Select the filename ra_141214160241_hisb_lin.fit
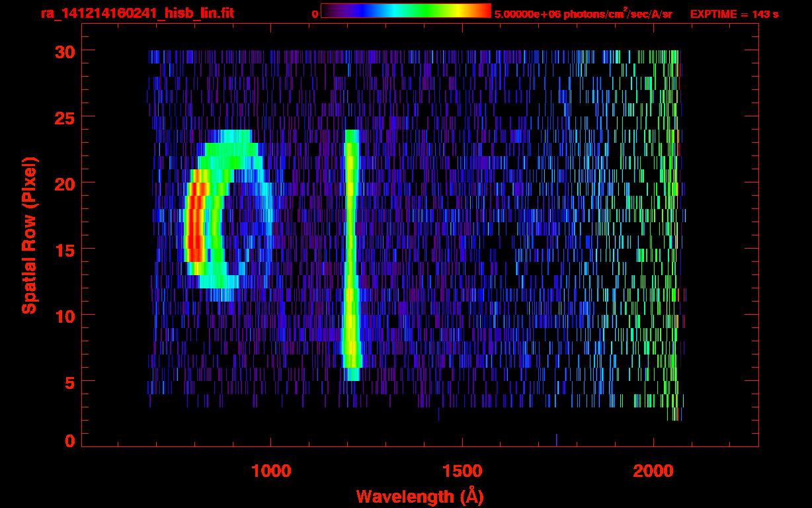The image size is (812, 508). pyautogui.click(x=137, y=13)
